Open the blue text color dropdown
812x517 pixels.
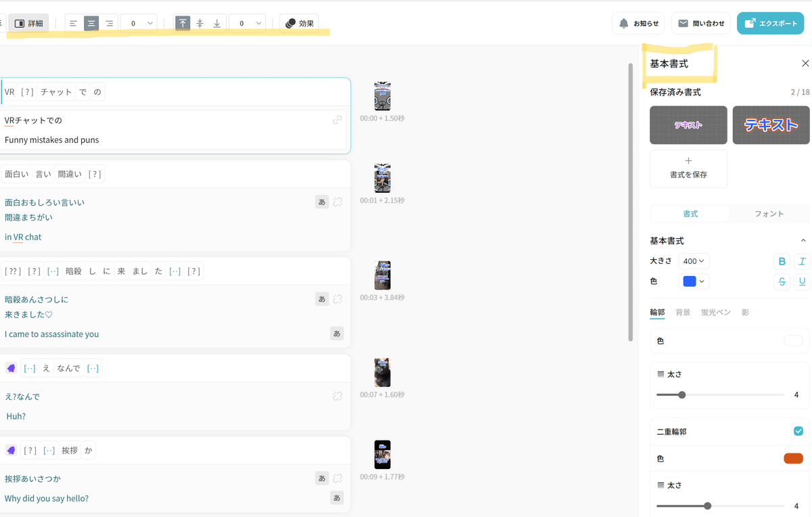[x=694, y=282]
